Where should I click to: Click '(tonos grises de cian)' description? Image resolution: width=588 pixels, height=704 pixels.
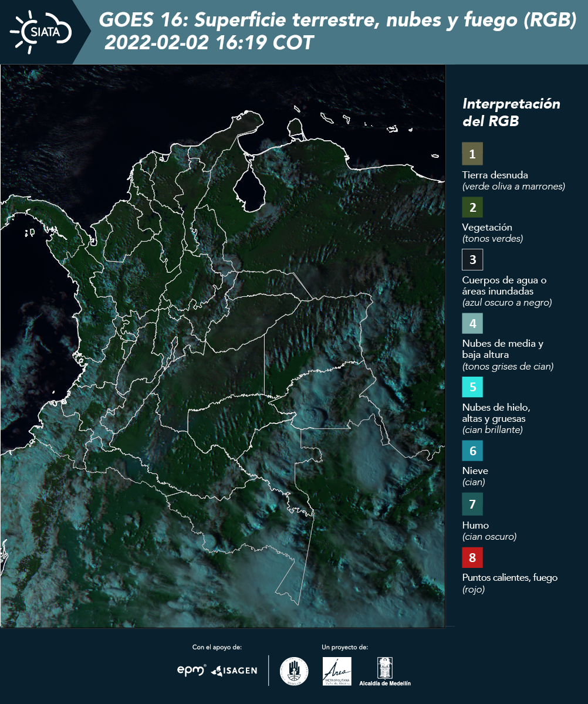(508, 367)
